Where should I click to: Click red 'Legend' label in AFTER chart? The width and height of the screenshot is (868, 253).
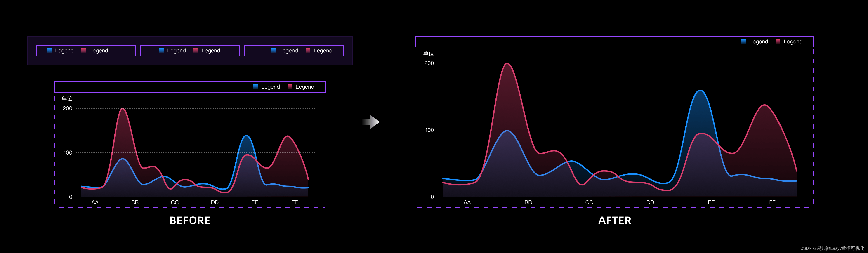(793, 41)
